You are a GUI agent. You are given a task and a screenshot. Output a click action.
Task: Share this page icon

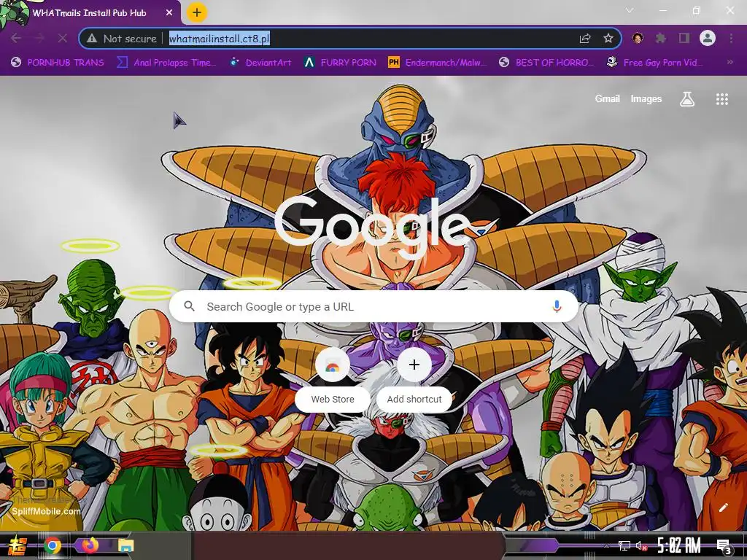585,39
